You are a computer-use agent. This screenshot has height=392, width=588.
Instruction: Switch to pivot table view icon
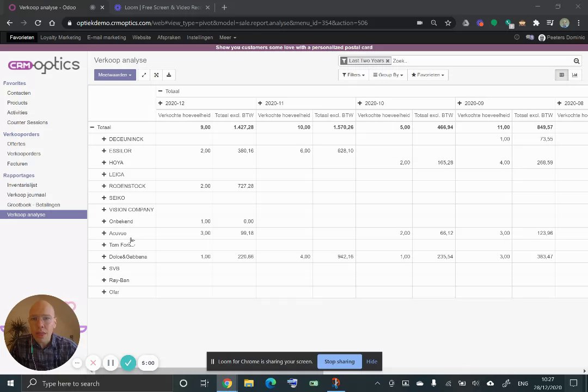tap(561, 75)
